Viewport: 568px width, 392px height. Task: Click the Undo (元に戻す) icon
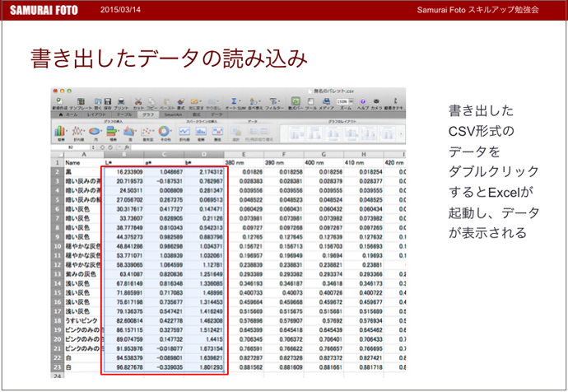194,101
